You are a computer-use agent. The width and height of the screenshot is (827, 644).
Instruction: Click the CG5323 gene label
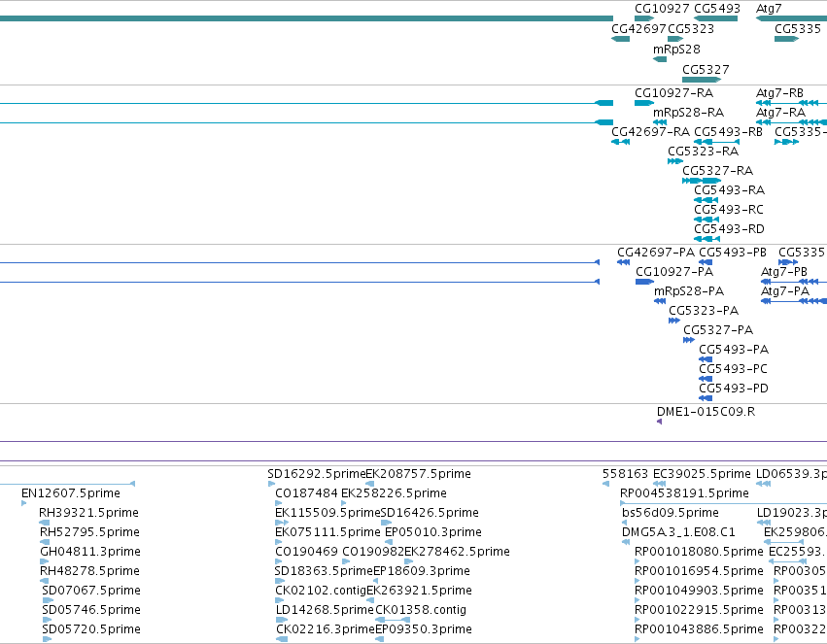(x=691, y=28)
